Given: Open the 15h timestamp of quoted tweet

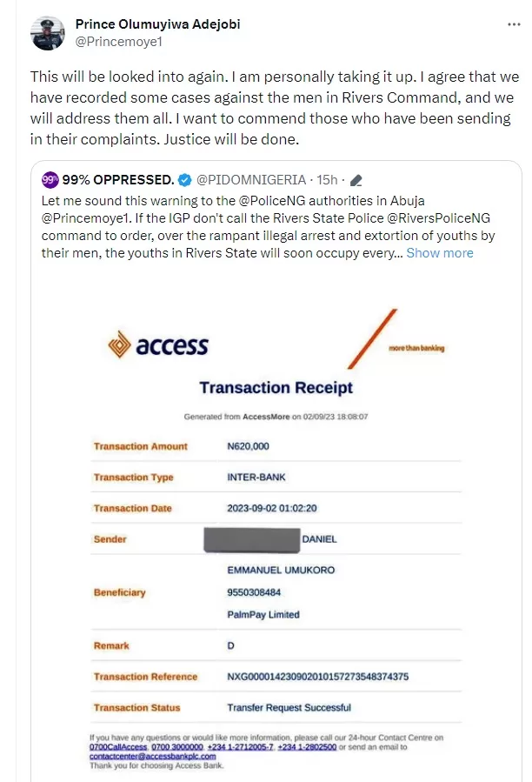Looking at the screenshot, I should pos(328,180).
